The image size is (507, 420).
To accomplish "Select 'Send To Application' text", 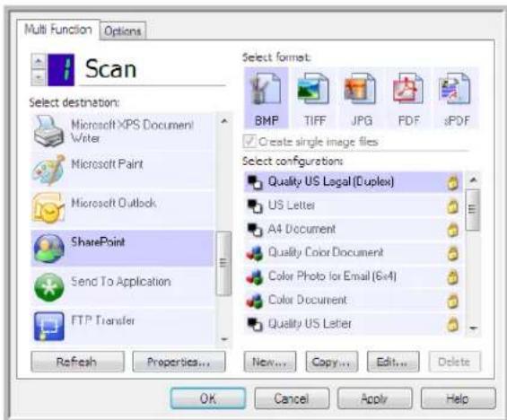I will coord(120,282).
